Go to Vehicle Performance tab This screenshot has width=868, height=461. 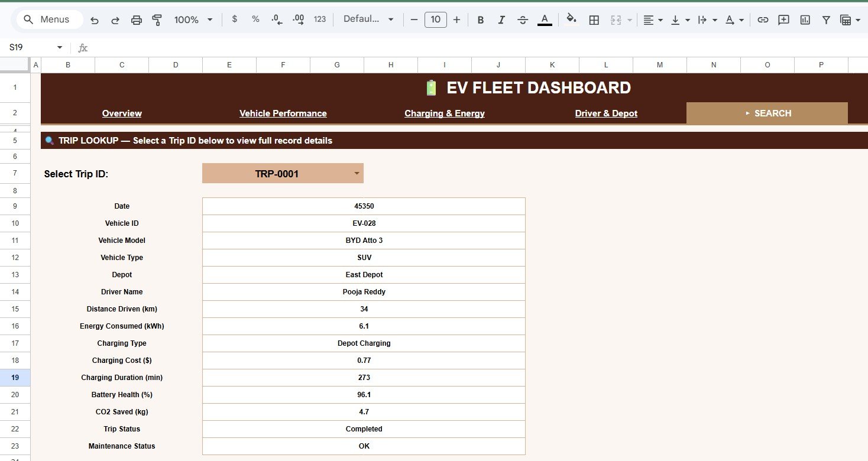283,113
